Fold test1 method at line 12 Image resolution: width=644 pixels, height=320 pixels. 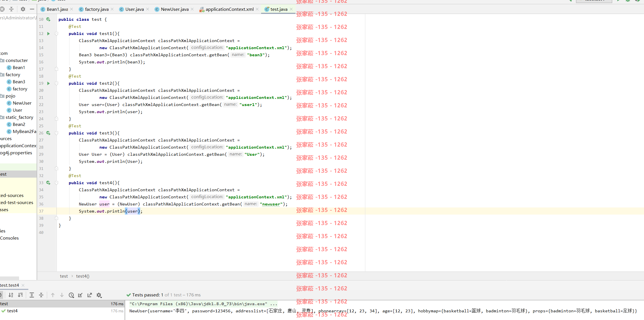click(56, 34)
